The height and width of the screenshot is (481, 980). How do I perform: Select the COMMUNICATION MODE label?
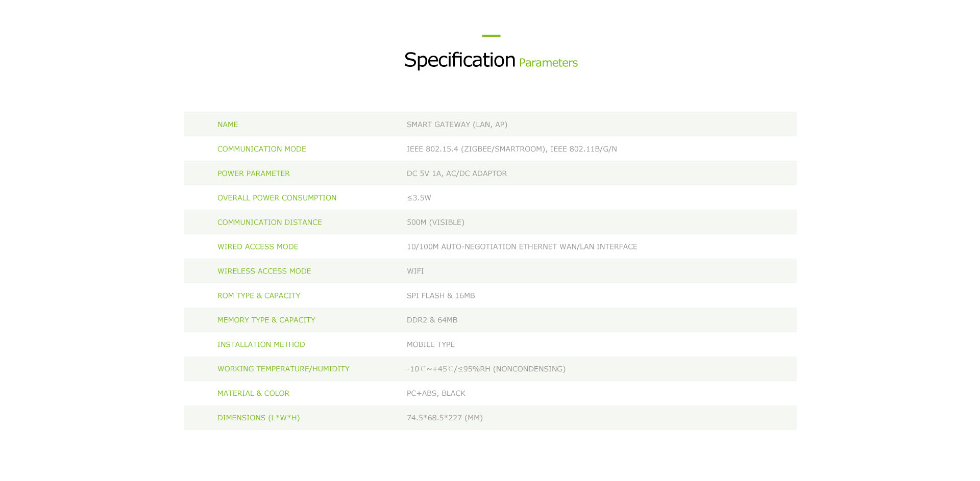tap(262, 149)
